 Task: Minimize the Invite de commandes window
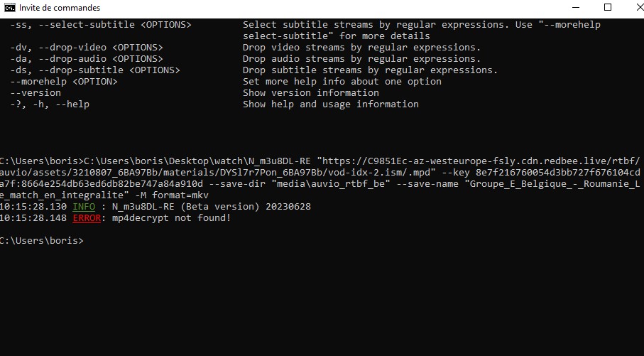(x=575, y=8)
